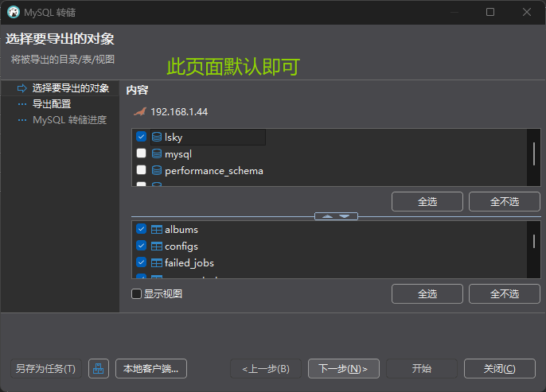Screen dimensions: 546x392
Task: Select the lsky database row
Action: tap(209, 137)
